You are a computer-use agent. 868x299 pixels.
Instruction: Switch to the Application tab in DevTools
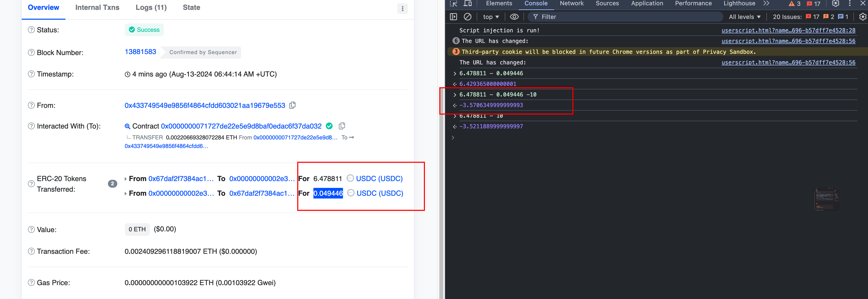pyautogui.click(x=647, y=3)
